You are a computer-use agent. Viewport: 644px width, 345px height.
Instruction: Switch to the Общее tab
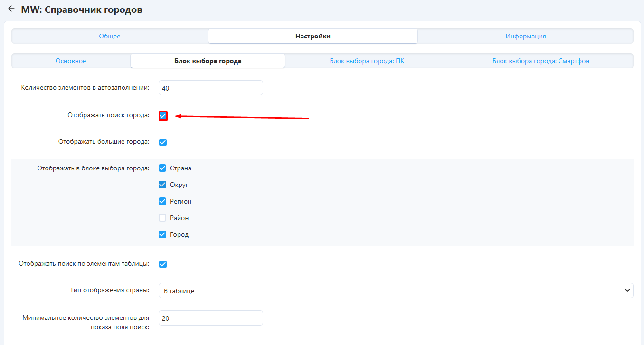click(x=110, y=36)
